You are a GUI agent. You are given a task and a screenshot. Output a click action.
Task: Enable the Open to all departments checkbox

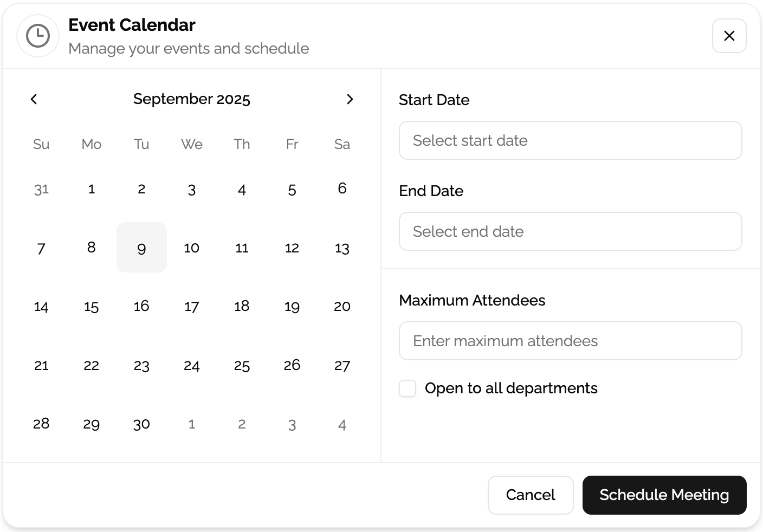pos(407,388)
